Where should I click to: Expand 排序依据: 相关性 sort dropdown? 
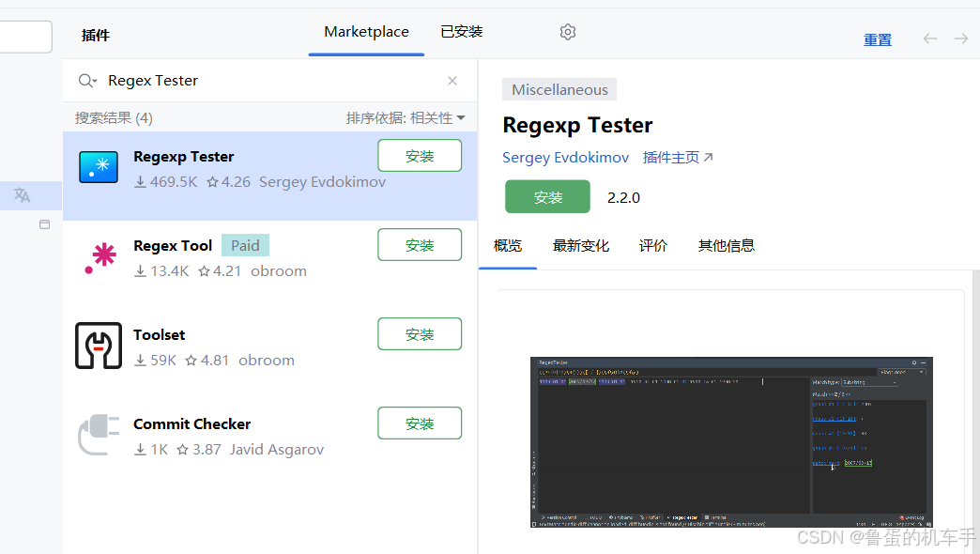(x=406, y=118)
